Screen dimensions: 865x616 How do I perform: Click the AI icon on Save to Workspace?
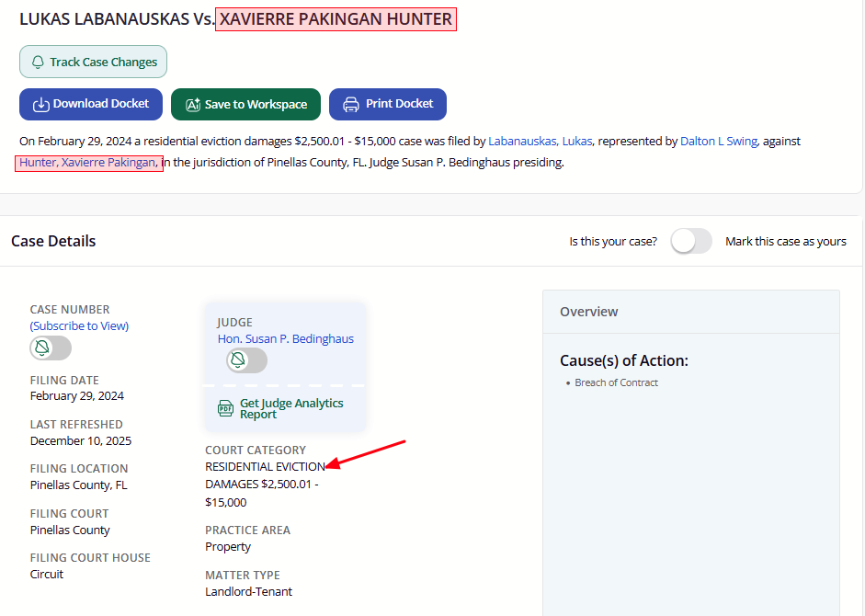193,105
